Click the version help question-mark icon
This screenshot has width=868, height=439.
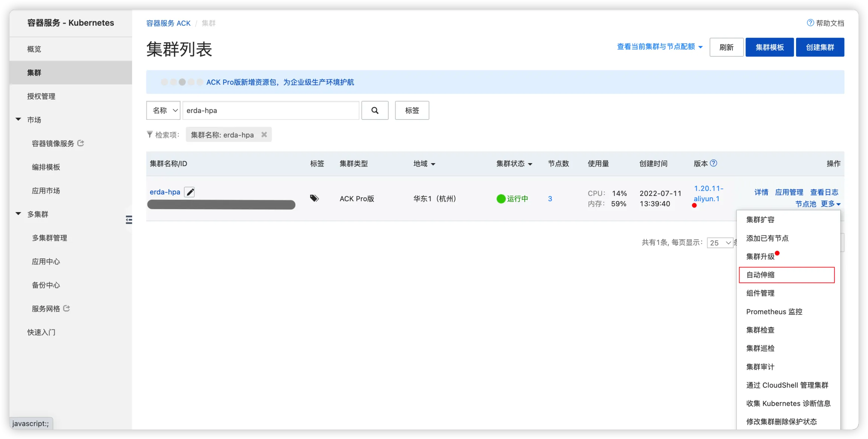(714, 163)
